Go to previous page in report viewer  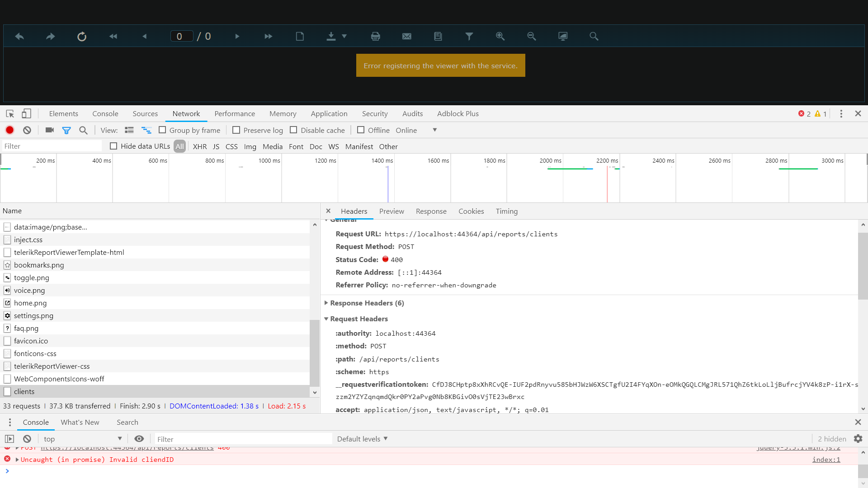144,36
